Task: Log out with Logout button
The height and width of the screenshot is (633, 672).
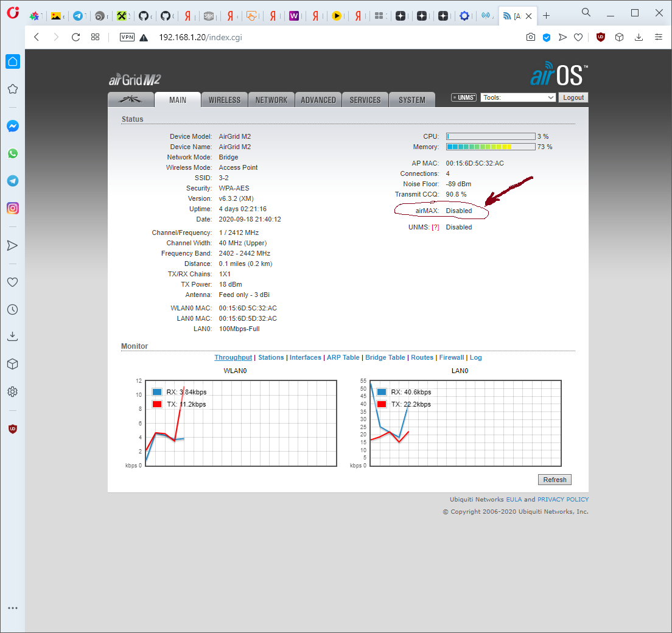Action: point(573,97)
